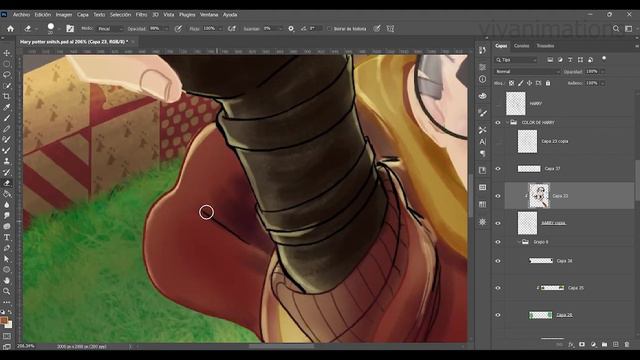This screenshot has height=360, width=640.
Task: Select the Elliptical Marquee tool
Action: tap(7, 64)
